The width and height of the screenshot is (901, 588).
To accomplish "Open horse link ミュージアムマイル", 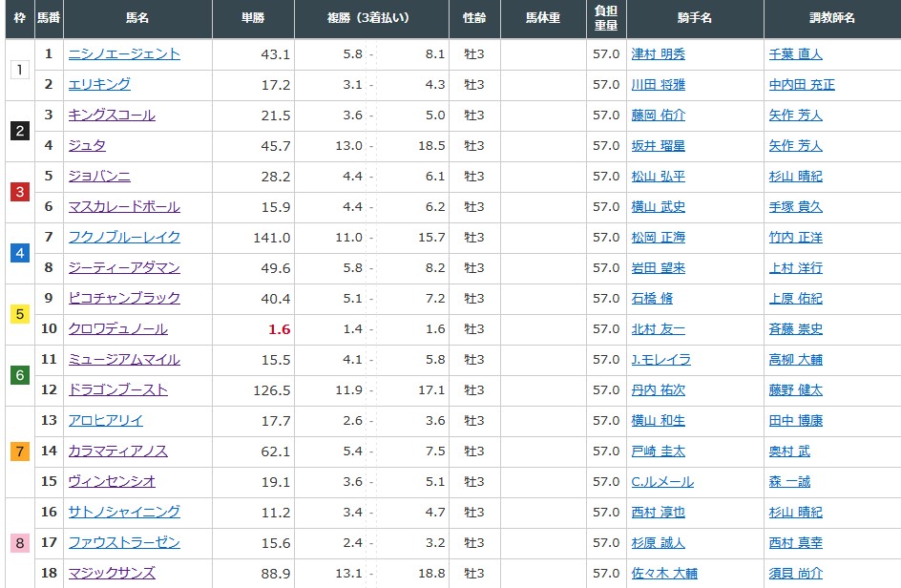I will point(124,360).
